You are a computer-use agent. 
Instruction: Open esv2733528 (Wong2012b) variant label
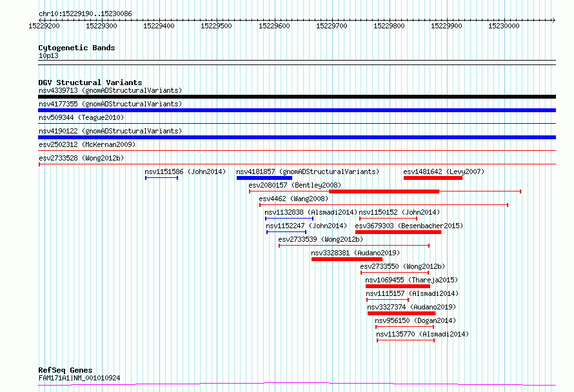tap(81, 158)
